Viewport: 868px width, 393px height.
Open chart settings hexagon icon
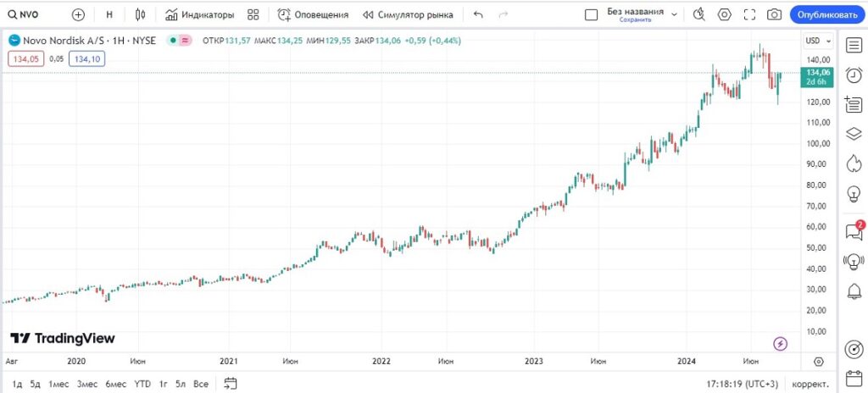(x=725, y=15)
